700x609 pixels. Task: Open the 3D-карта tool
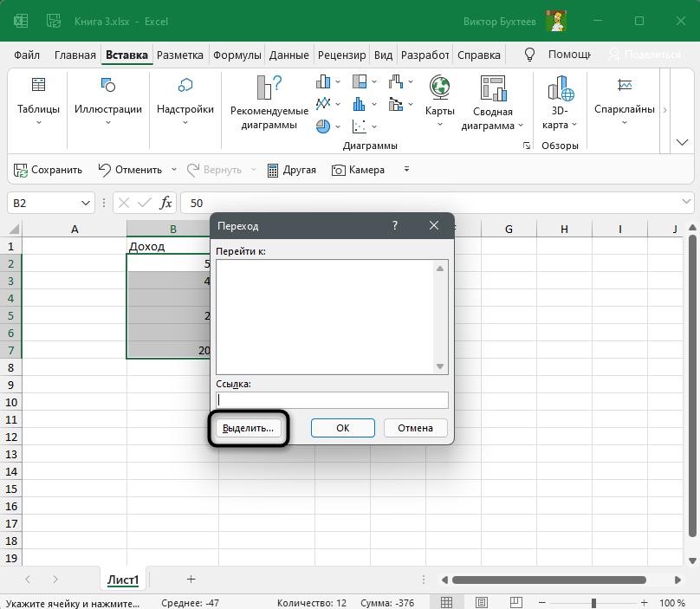(561, 89)
